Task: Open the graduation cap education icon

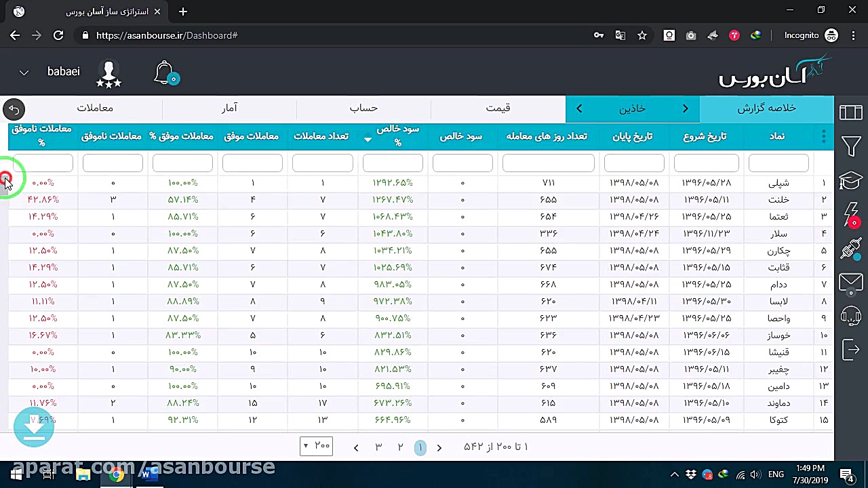Action: [x=851, y=180]
